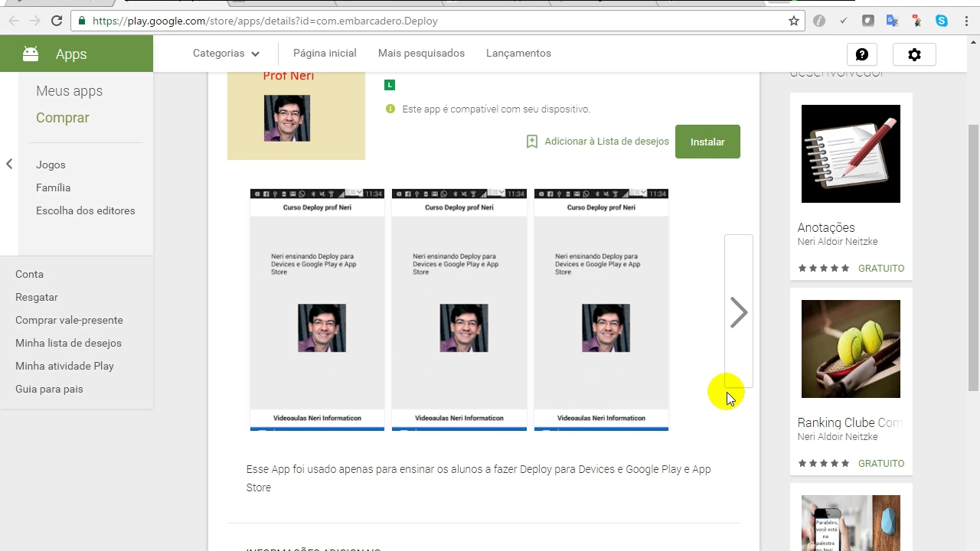
Task: Collapse the sidebar with the left chevron
Action: coord(9,164)
